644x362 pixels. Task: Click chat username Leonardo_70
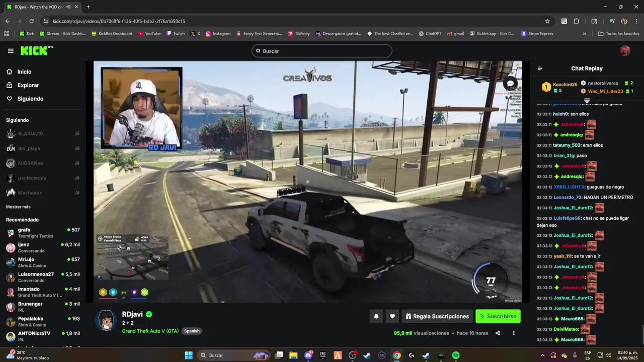tap(568, 197)
